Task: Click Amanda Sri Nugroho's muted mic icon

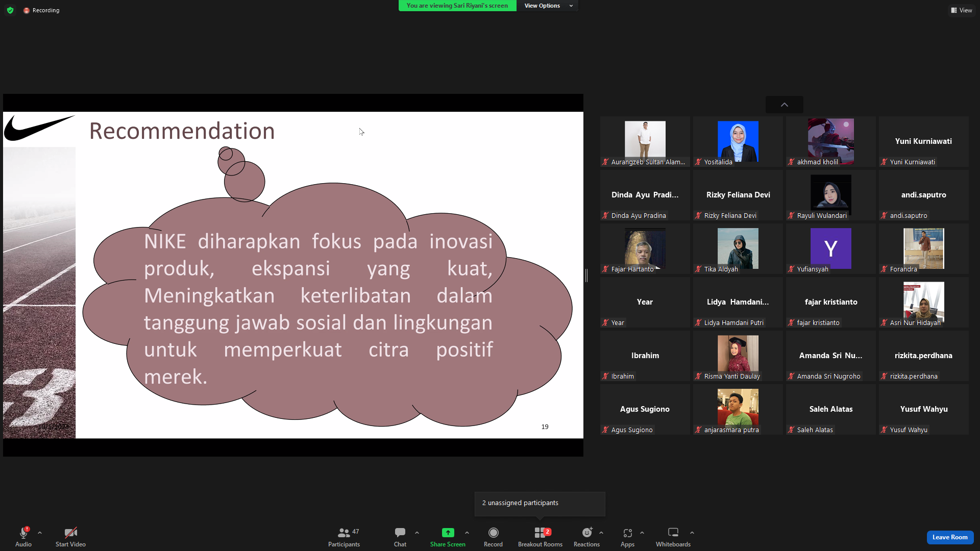Action: click(x=791, y=377)
